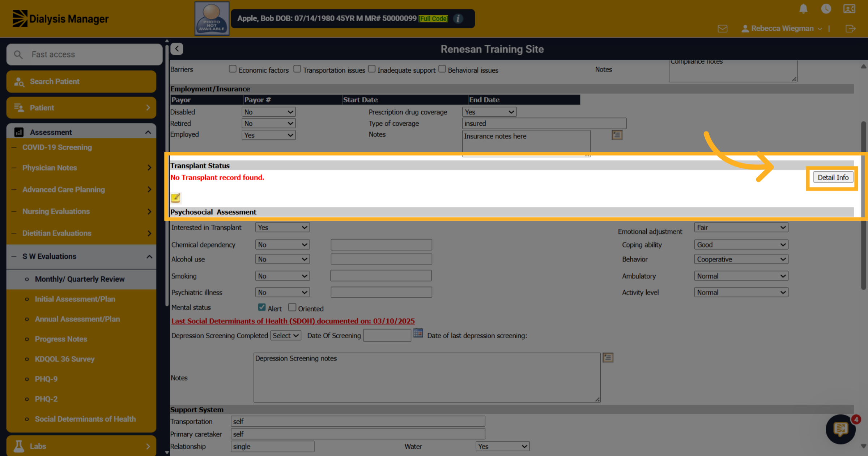Open the Disabled dropdown

[269, 112]
